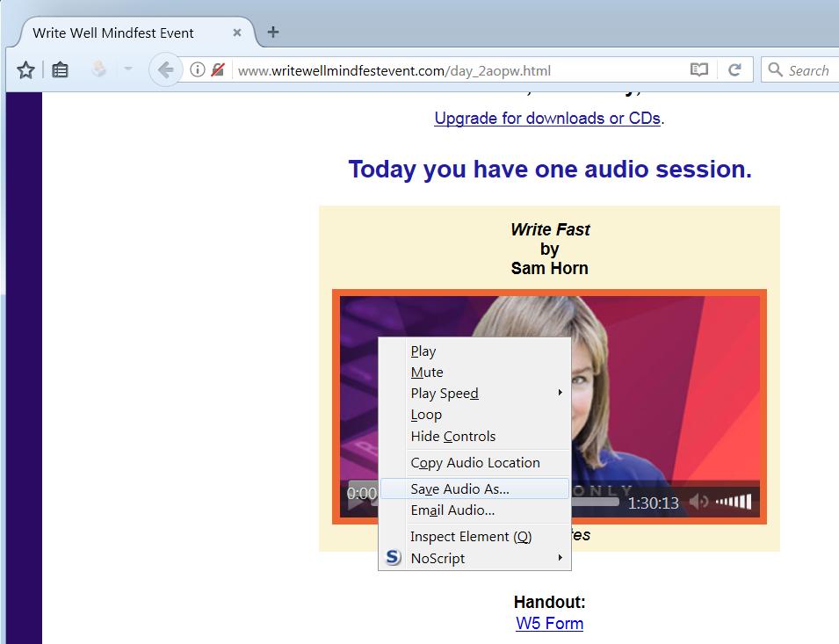The height and width of the screenshot is (644, 839).
Task: Click the site information icon
Action: tap(198, 69)
